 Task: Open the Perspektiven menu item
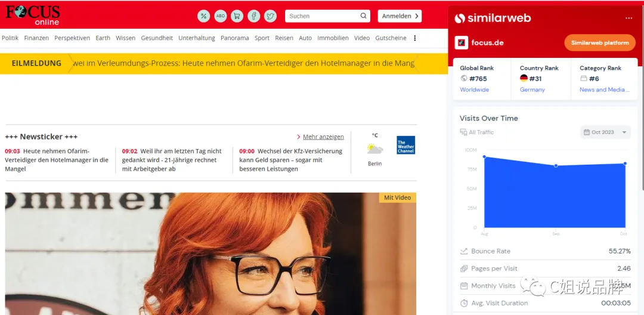coord(72,38)
